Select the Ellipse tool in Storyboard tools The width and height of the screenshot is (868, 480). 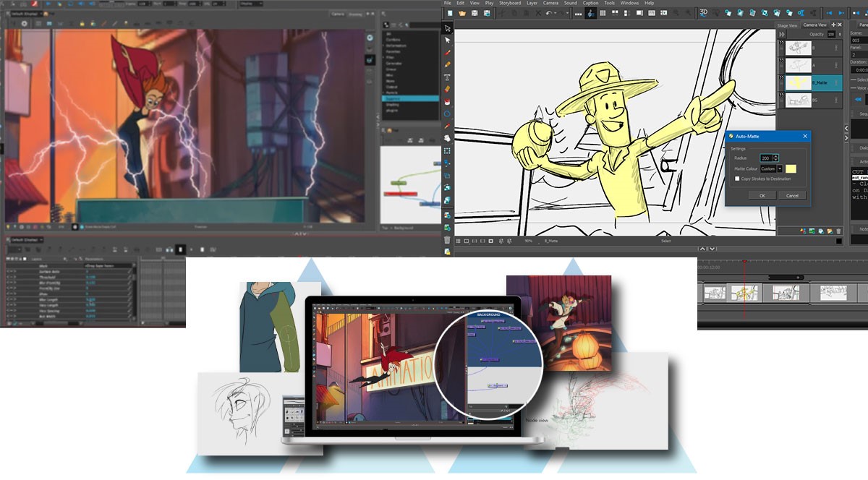448,113
